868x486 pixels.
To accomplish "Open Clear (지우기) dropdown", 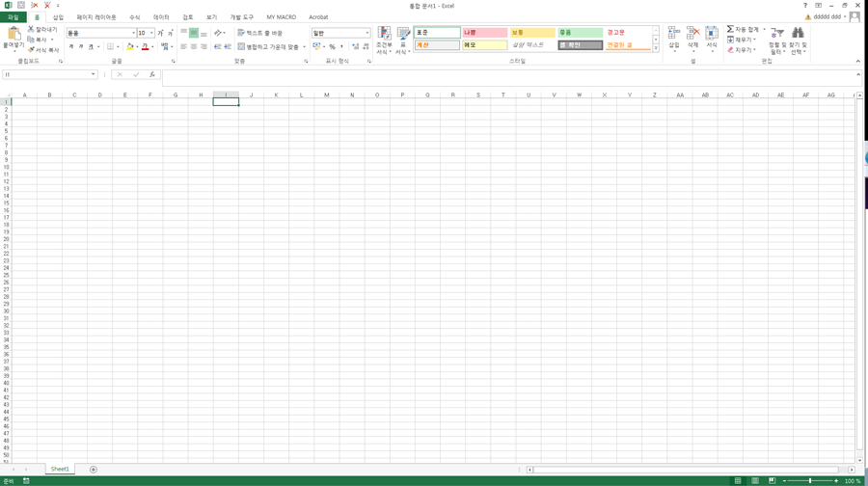I will pyautogui.click(x=742, y=50).
